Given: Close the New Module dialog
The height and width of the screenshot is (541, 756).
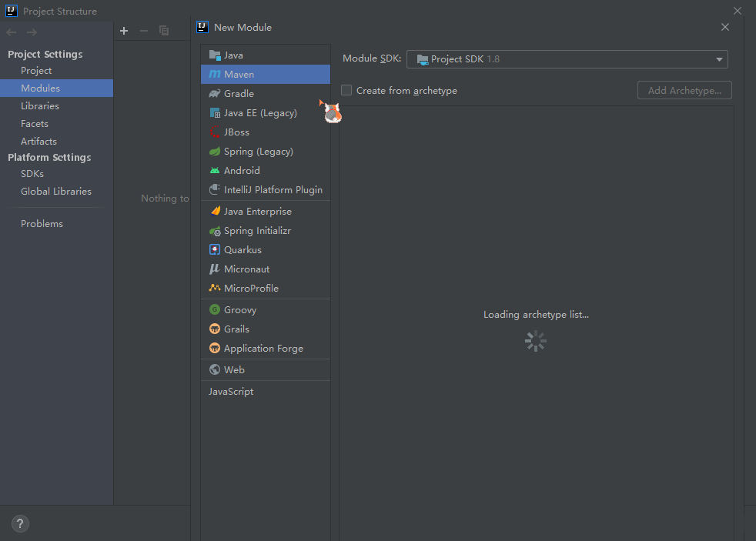Looking at the screenshot, I should (x=724, y=27).
